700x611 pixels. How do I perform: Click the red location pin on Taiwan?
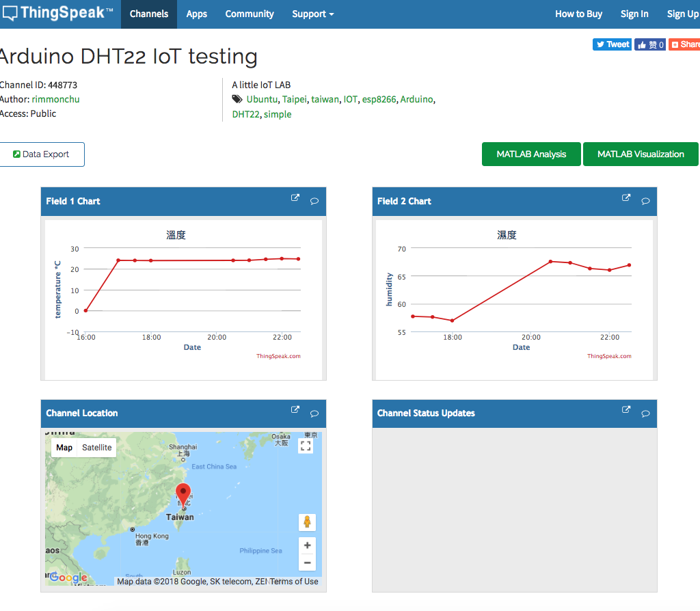click(183, 495)
